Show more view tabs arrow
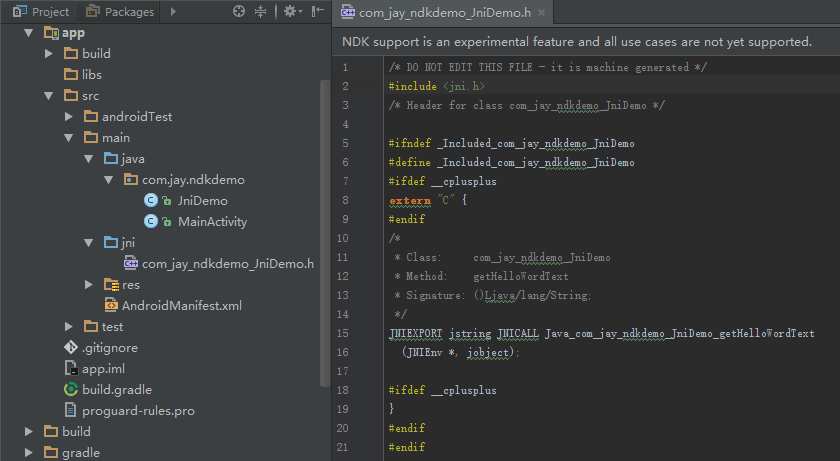Viewport: 840px width, 461px height. click(172, 11)
